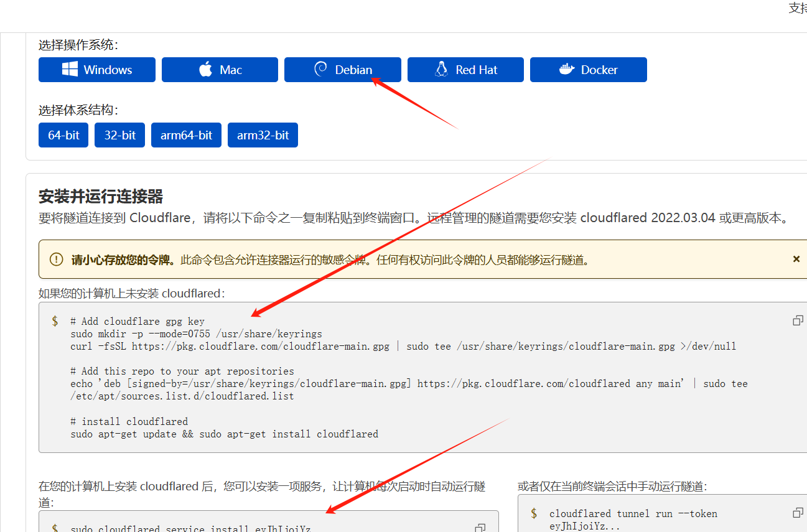
Task: Select 64-bit architecture
Action: pyautogui.click(x=63, y=135)
